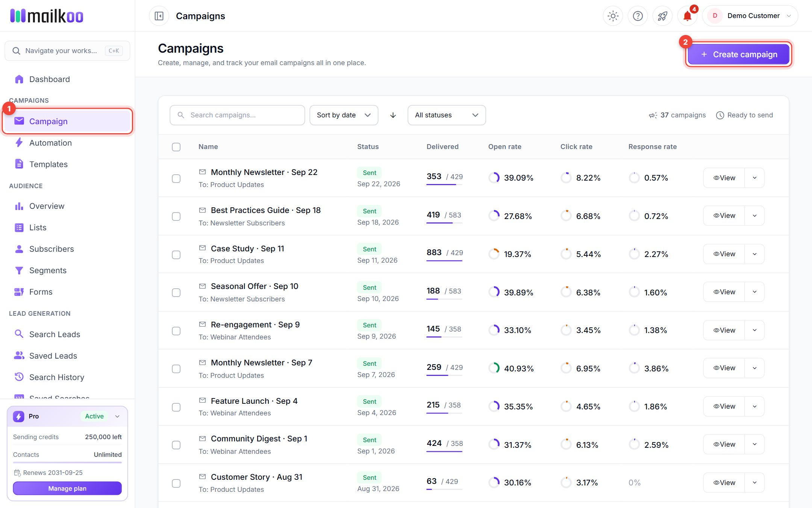The image size is (812, 508).
Task: Click the calendar icon beside the Renews date
Action: tap(17, 473)
